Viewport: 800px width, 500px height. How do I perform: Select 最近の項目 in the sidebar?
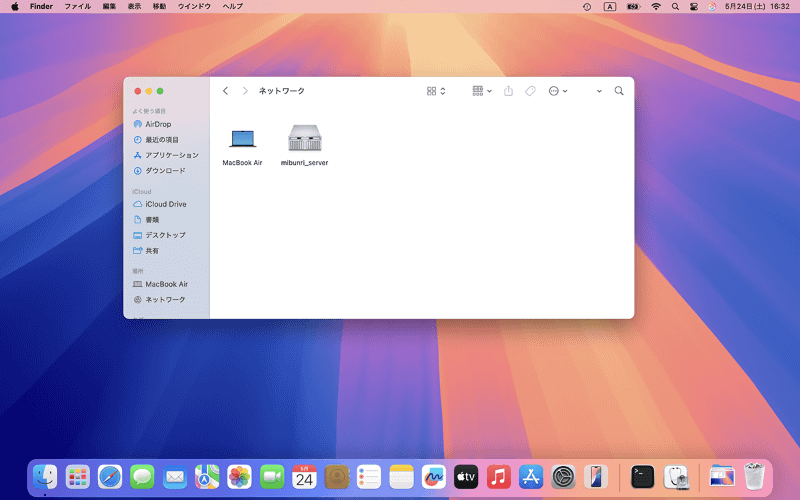(x=156, y=139)
